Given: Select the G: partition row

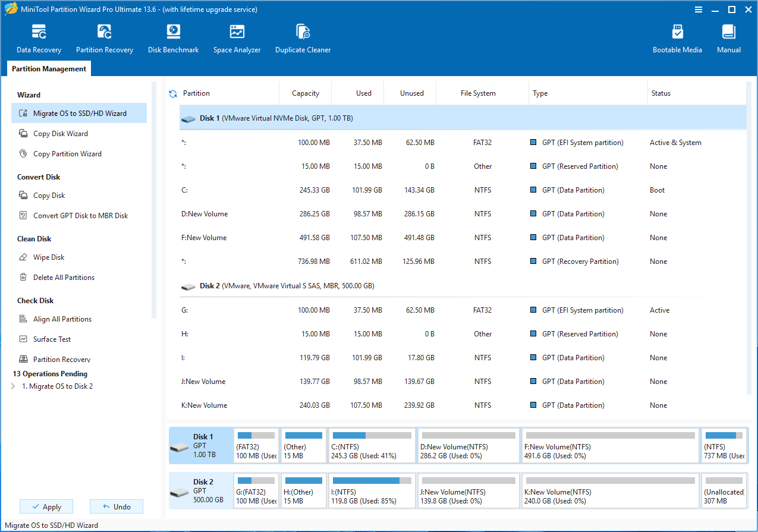Looking at the screenshot, I should (463, 310).
